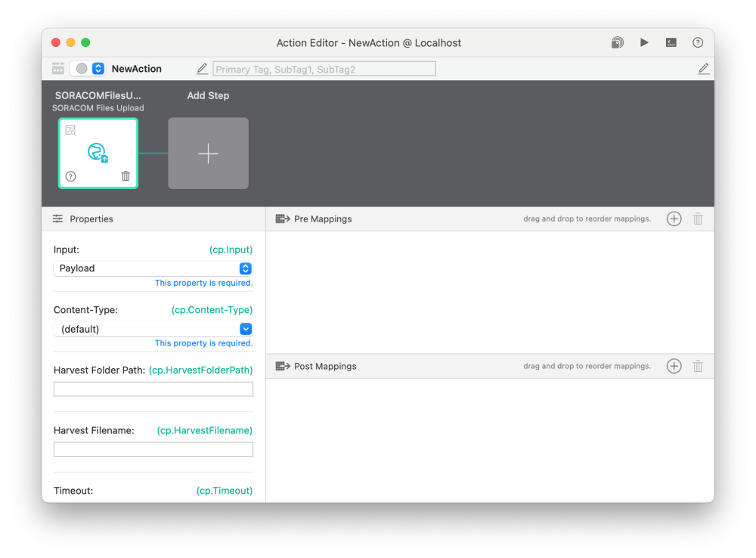Image resolution: width=756 pixels, height=558 pixels.
Task: Open the Content-Type default dropdown
Action: [x=153, y=328]
